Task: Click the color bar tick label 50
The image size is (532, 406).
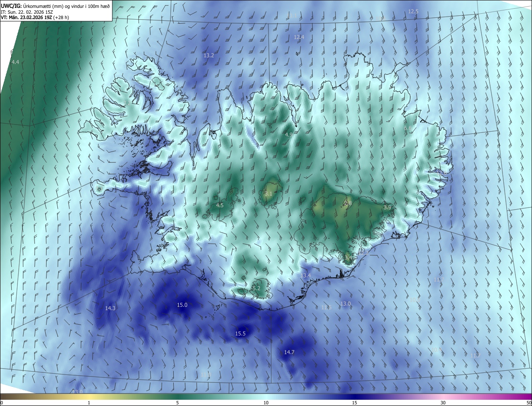Action: (x=529, y=403)
